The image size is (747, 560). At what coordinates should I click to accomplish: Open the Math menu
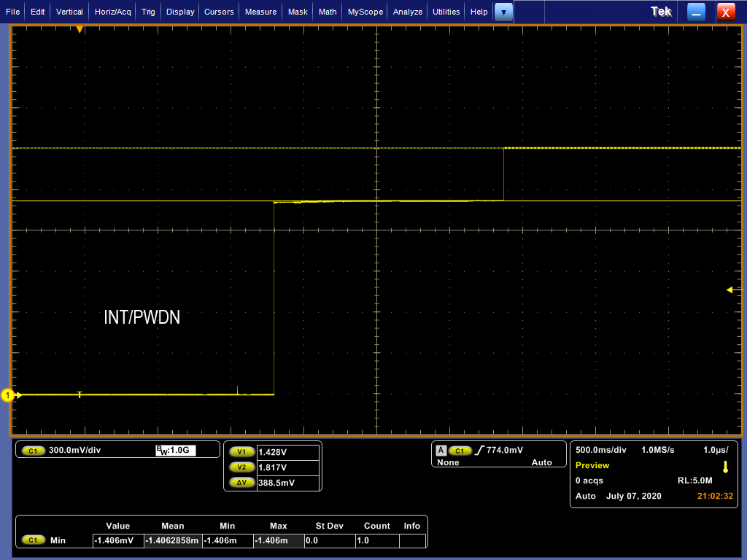(328, 12)
